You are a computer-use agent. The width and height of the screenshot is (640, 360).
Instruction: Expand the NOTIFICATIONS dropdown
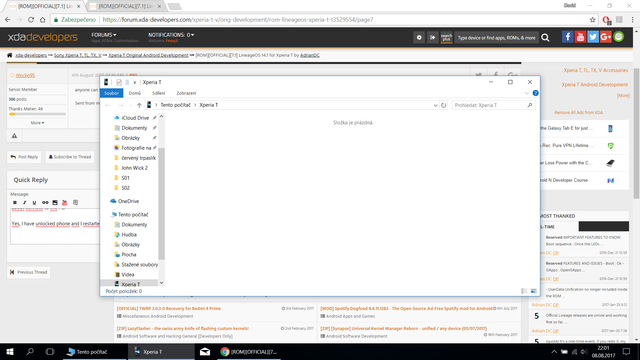pyautogui.click(x=171, y=35)
